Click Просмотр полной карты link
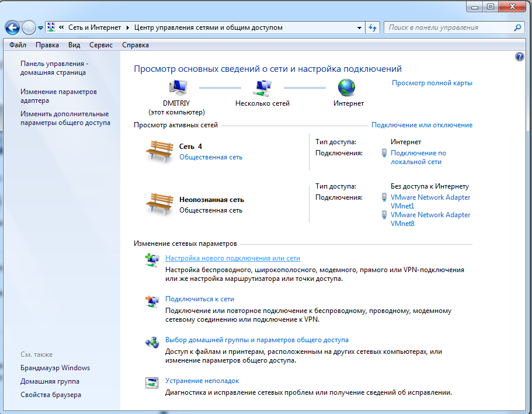This screenshot has width=532, height=414. click(x=432, y=83)
